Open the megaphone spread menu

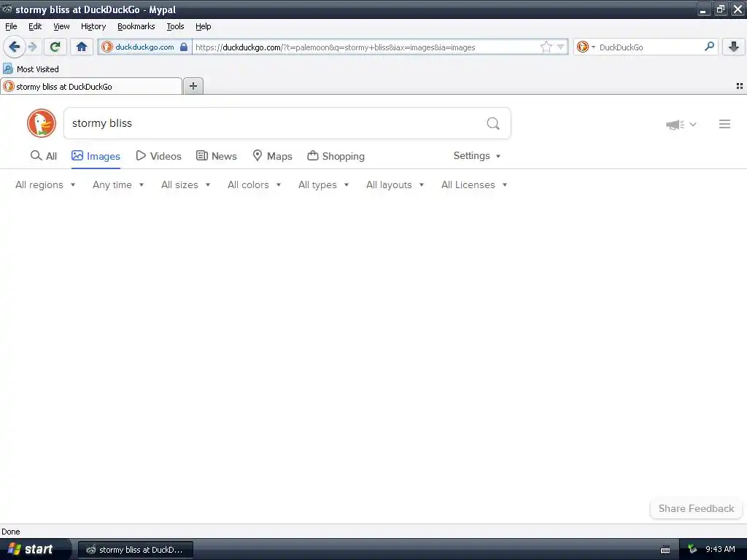tap(681, 124)
